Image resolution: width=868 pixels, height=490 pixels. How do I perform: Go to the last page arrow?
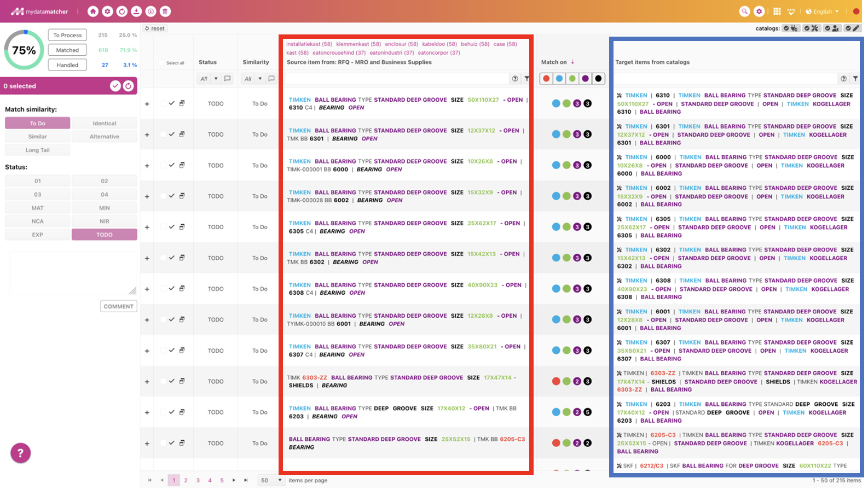tap(246, 480)
